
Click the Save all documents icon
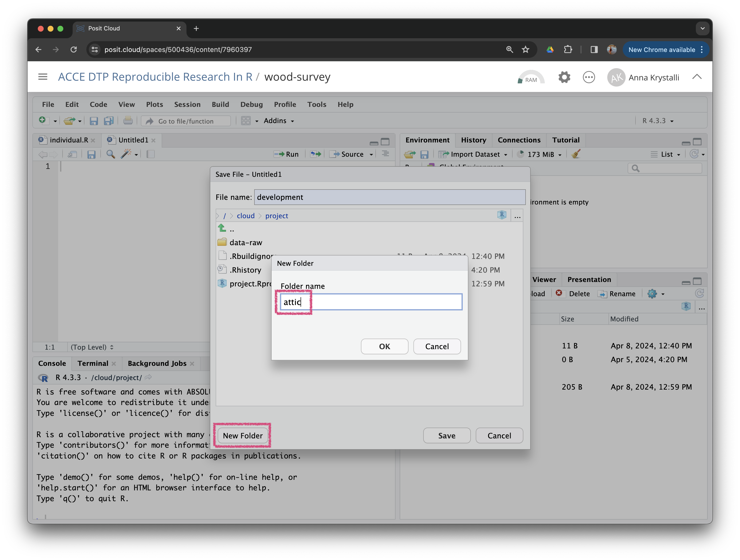[109, 121]
